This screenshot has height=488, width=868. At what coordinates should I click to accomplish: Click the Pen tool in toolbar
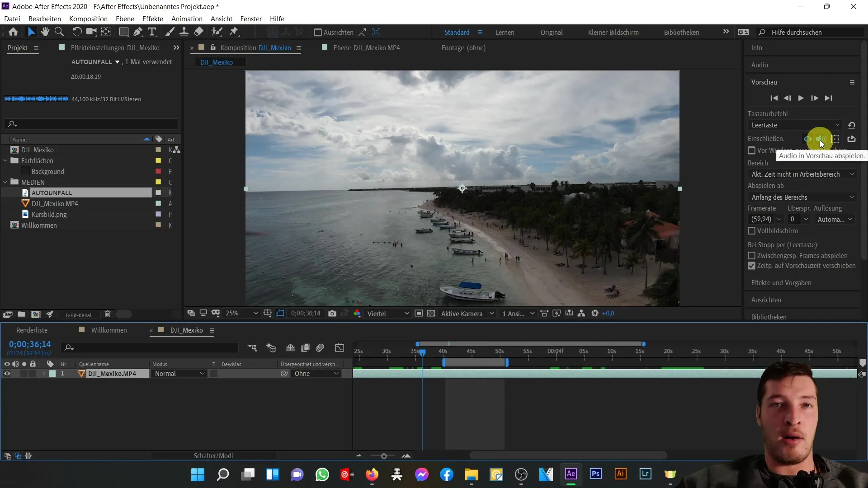138,32
